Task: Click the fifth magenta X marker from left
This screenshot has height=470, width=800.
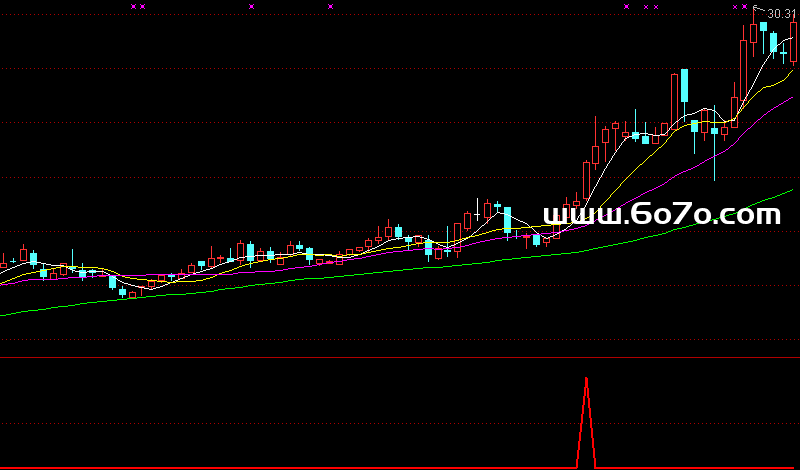Action: [627, 6]
